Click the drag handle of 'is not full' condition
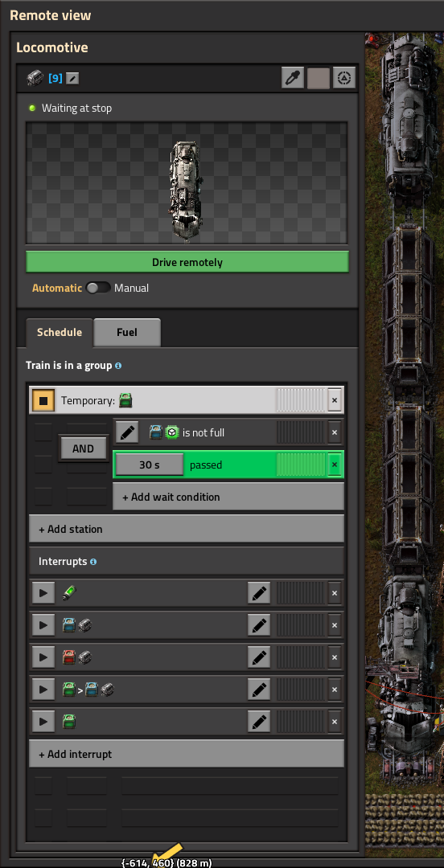Viewport: 444px width, 868px height. click(300, 432)
